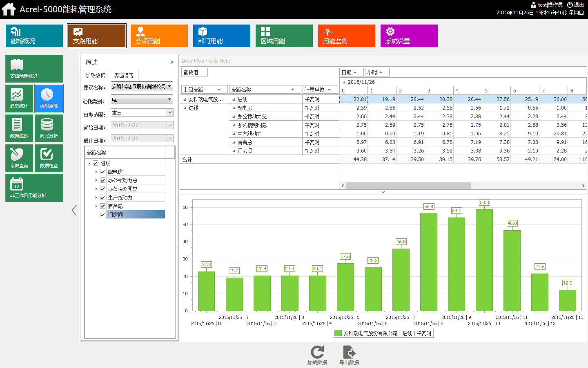
Task: Open 部门用能 department energy tile
Action: tap(222, 36)
